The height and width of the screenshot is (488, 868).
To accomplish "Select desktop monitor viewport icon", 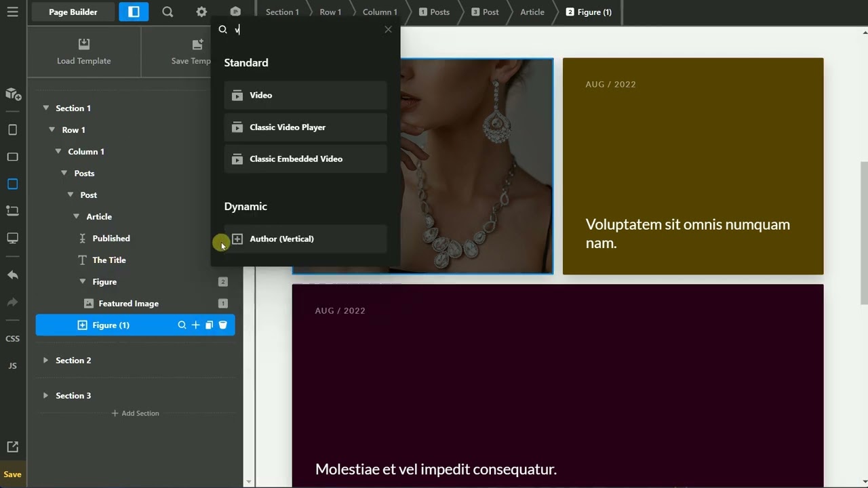I will pos(12,238).
